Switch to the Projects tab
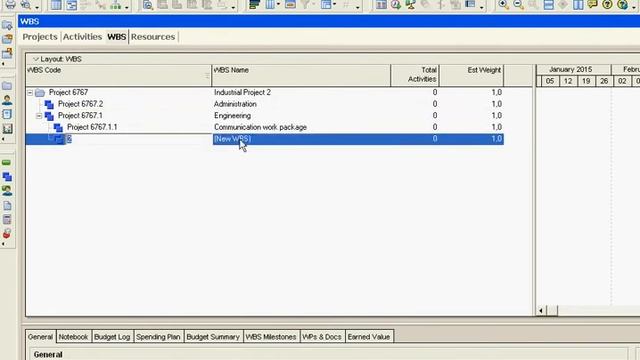The image size is (640, 360). pyautogui.click(x=40, y=37)
